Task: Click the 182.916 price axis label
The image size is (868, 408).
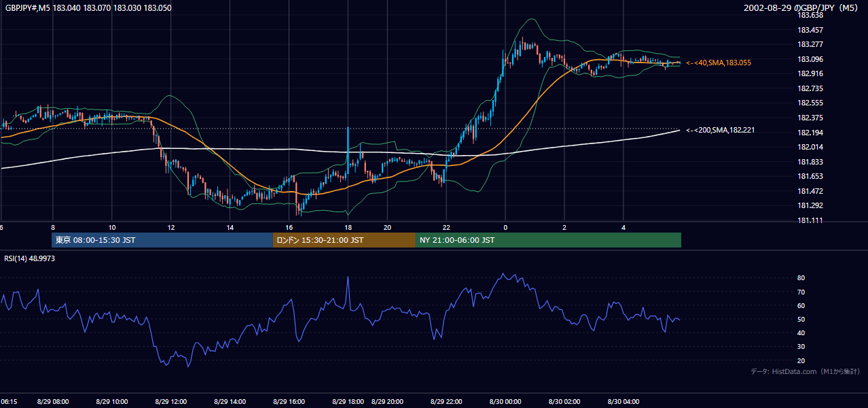Action: 810,73
